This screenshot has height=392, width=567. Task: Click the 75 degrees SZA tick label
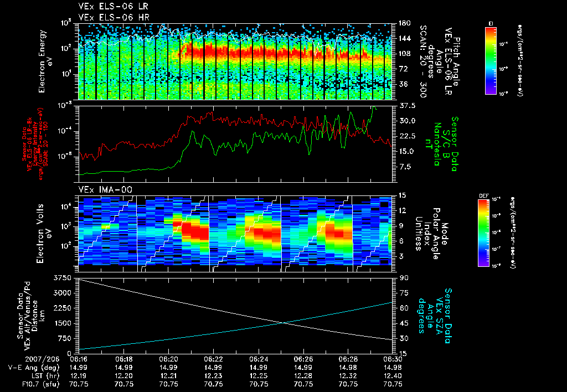pos(404,293)
